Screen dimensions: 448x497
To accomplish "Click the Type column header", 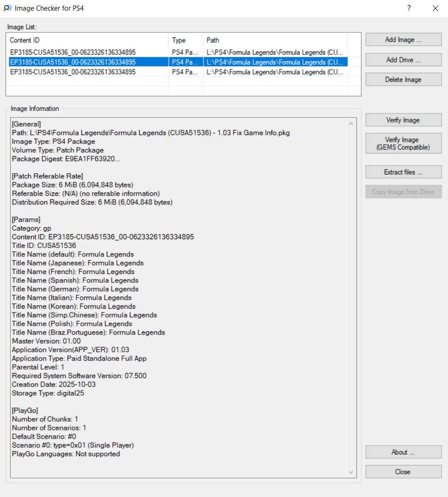I will 185,40.
